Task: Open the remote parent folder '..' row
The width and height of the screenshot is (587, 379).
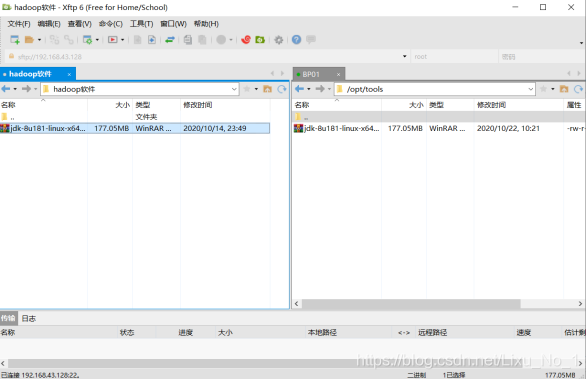Action: click(439, 117)
